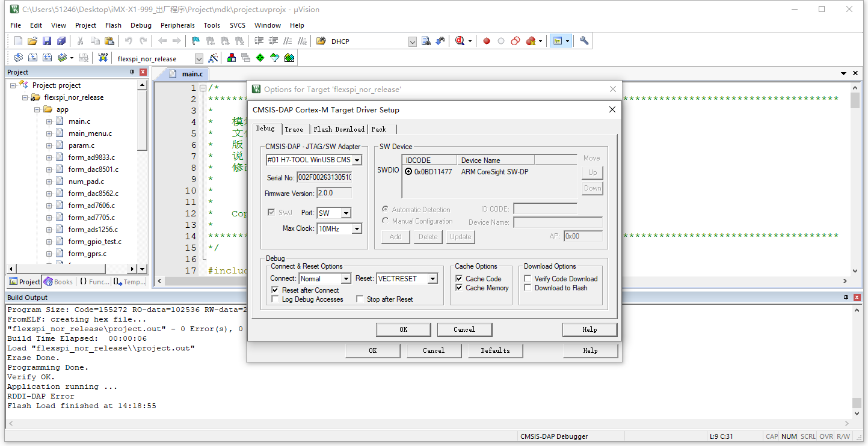
Task: Select form_ad7606.c in the project tree
Action: (x=91, y=206)
